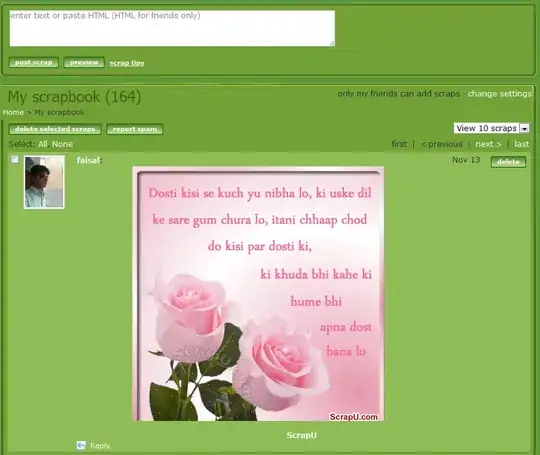The width and height of the screenshot is (540, 455).
Task: Delete faisal's Nov 13 scrap
Action: (508, 162)
